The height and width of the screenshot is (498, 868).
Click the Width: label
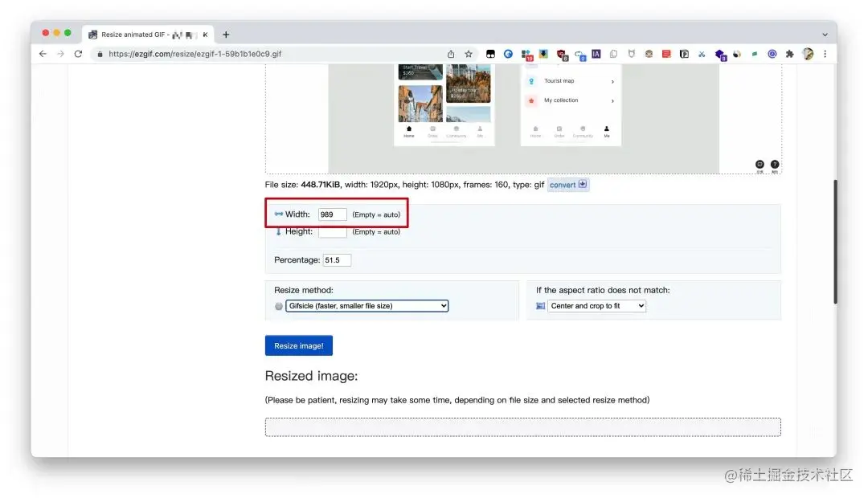click(297, 214)
